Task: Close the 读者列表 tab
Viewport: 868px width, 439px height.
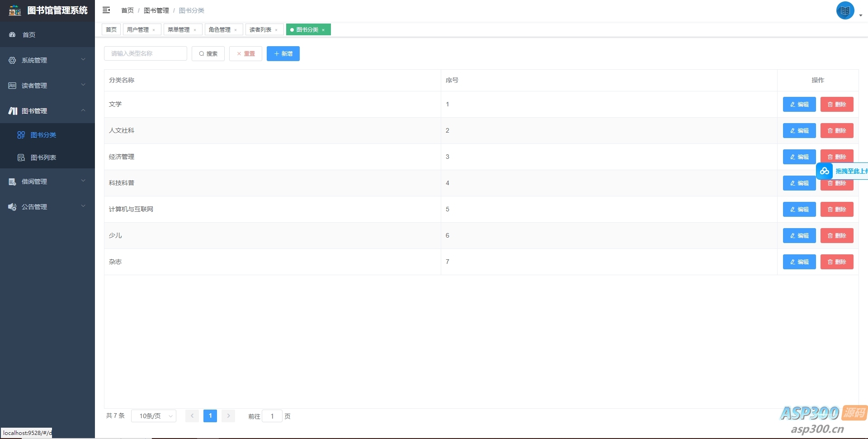Action: tap(276, 30)
